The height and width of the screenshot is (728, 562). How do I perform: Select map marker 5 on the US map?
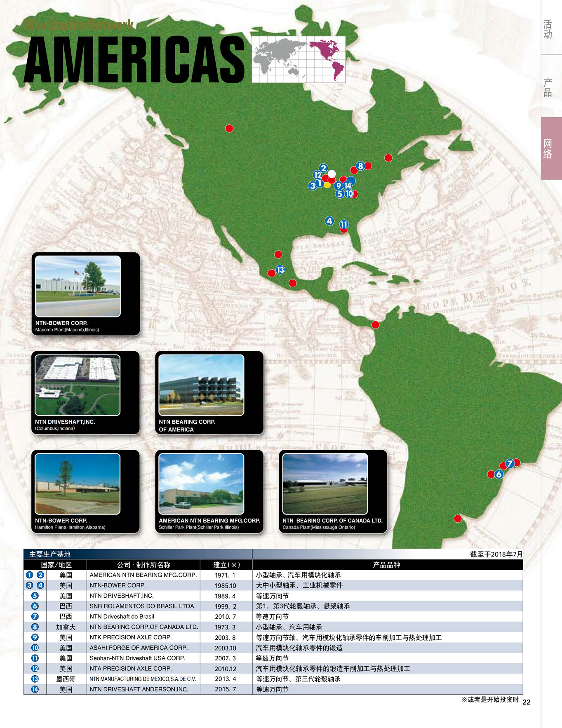(x=339, y=194)
